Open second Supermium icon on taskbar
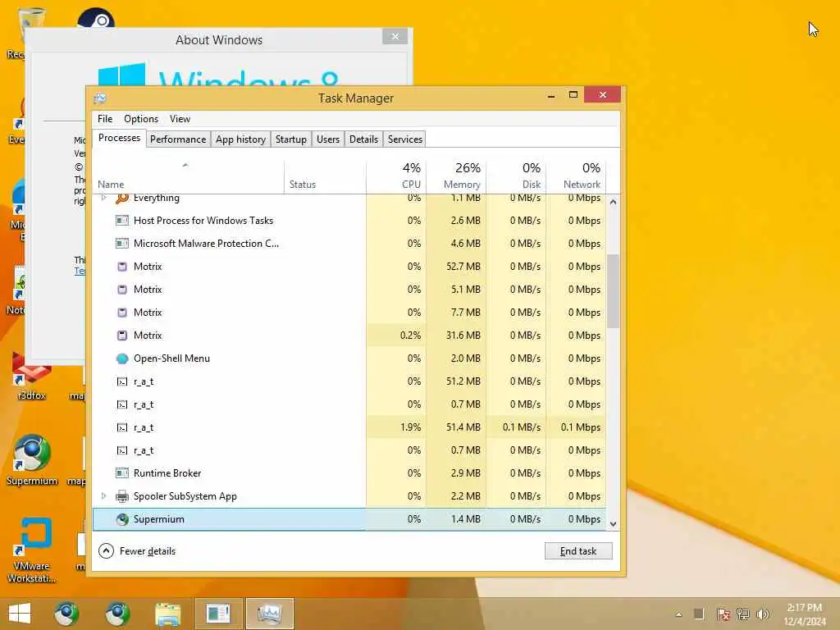840x630 pixels. tap(117, 614)
